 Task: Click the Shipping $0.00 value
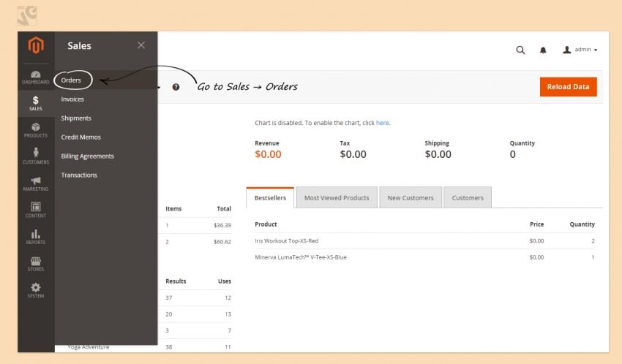coord(438,154)
